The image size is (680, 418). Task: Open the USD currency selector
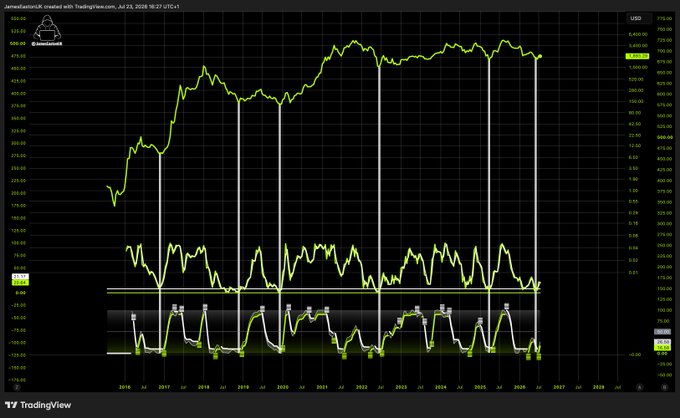click(x=639, y=18)
